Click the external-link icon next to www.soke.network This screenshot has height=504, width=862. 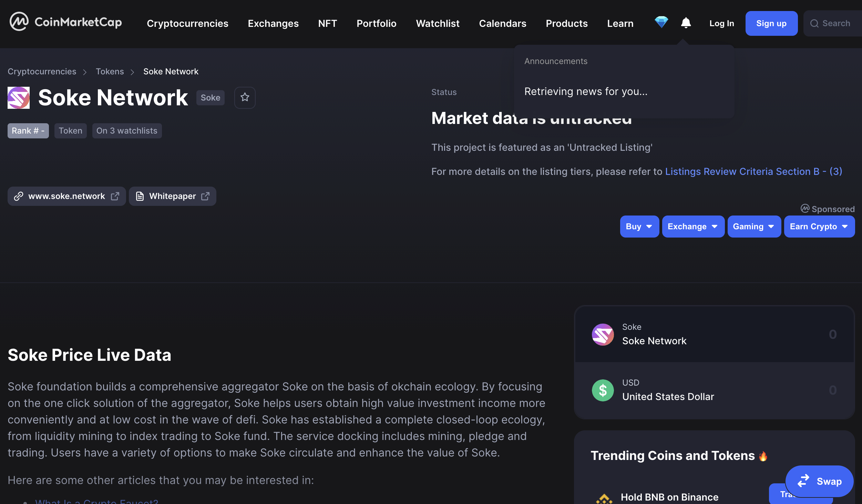pos(115,196)
